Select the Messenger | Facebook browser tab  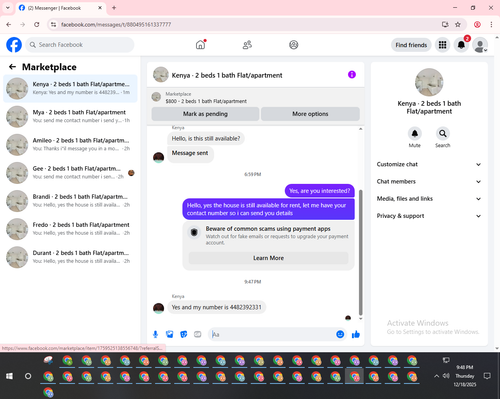click(x=61, y=8)
